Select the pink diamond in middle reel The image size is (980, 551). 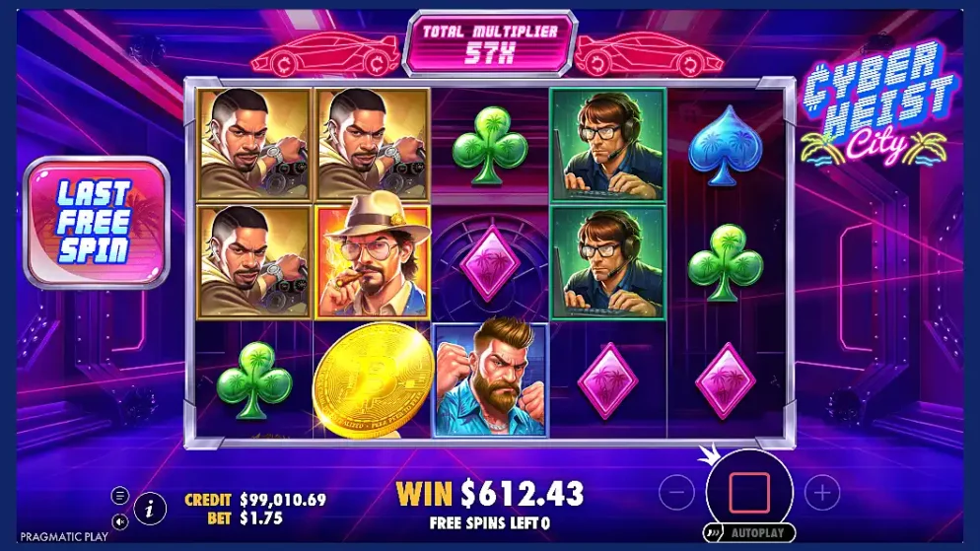(x=490, y=263)
